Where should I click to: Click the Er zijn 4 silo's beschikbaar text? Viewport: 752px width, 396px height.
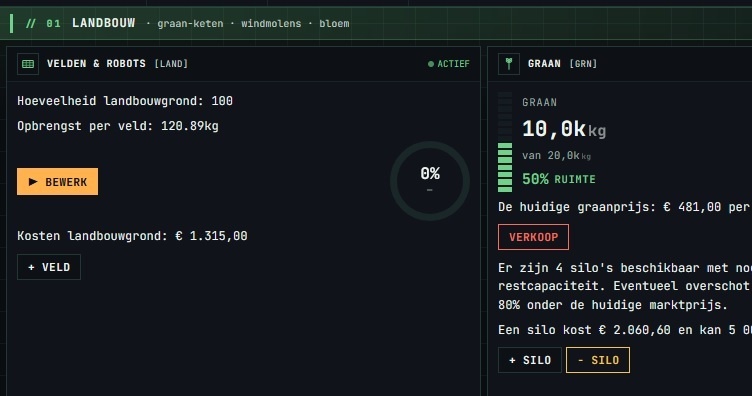tap(625, 286)
